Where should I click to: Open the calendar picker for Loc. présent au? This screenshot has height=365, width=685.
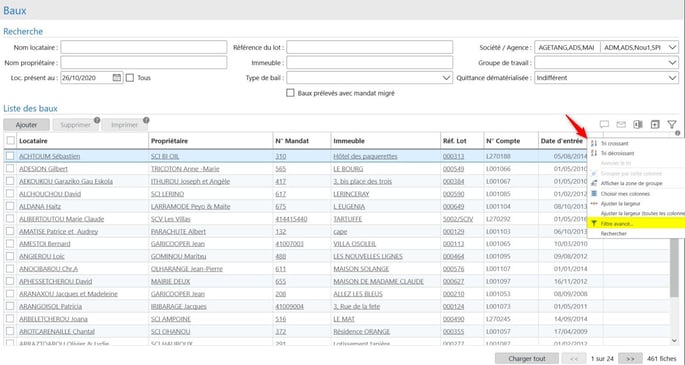click(x=117, y=78)
